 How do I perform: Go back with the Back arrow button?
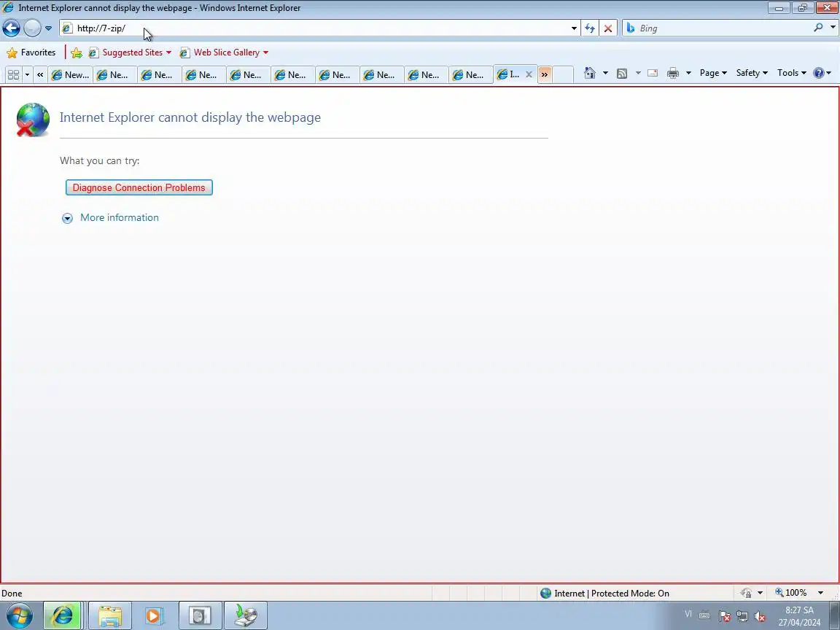pos(11,28)
